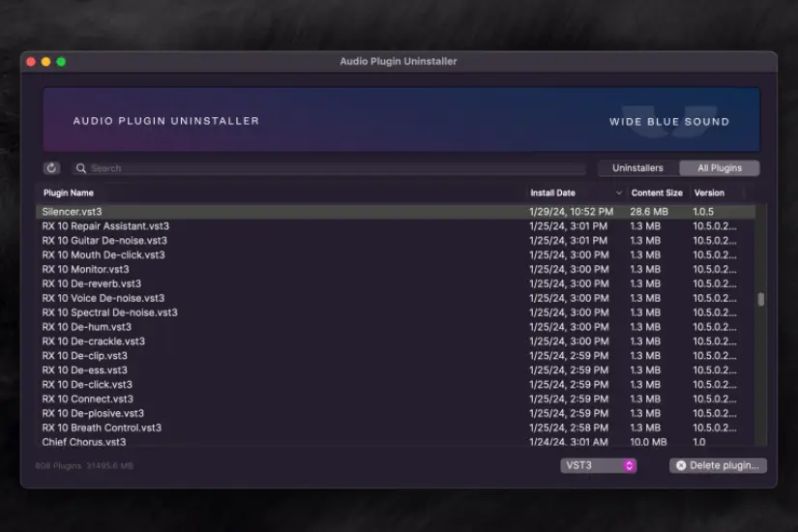Image resolution: width=798 pixels, height=532 pixels.
Task: Minimize the window with yellow button
Action: click(45, 62)
